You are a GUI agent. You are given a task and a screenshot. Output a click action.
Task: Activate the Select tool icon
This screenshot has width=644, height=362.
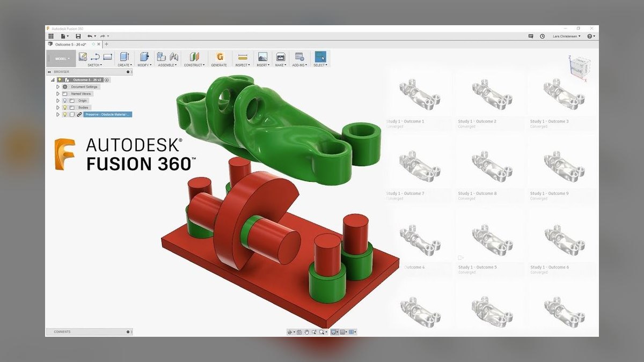pyautogui.click(x=320, y=56)
